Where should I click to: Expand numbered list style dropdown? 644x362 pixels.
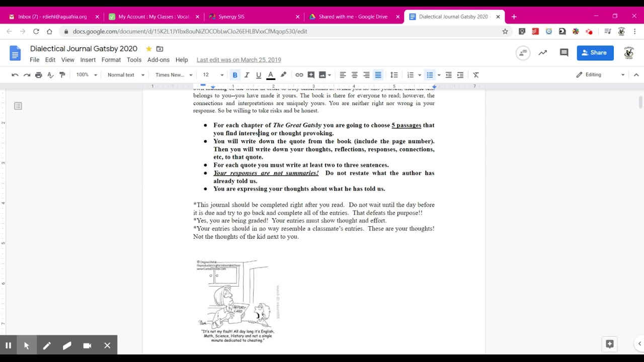420,75
